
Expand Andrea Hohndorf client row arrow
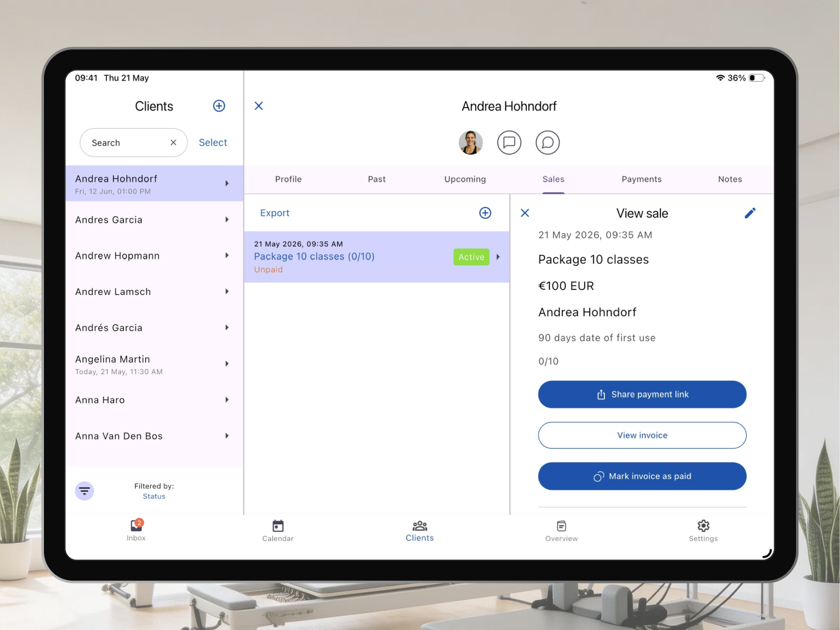click(x=227, y=183)
